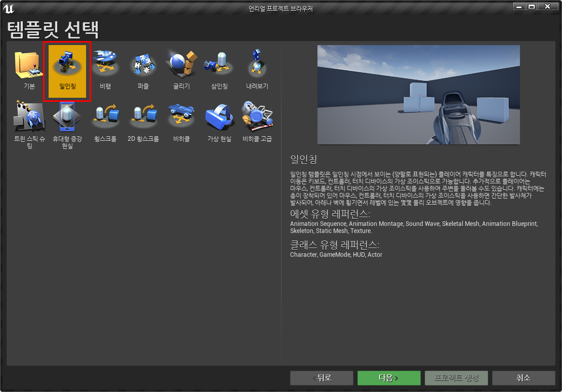Choose the 삼인칭 third-person template
This screenshot has height=392, width=562.
point(219,70)
